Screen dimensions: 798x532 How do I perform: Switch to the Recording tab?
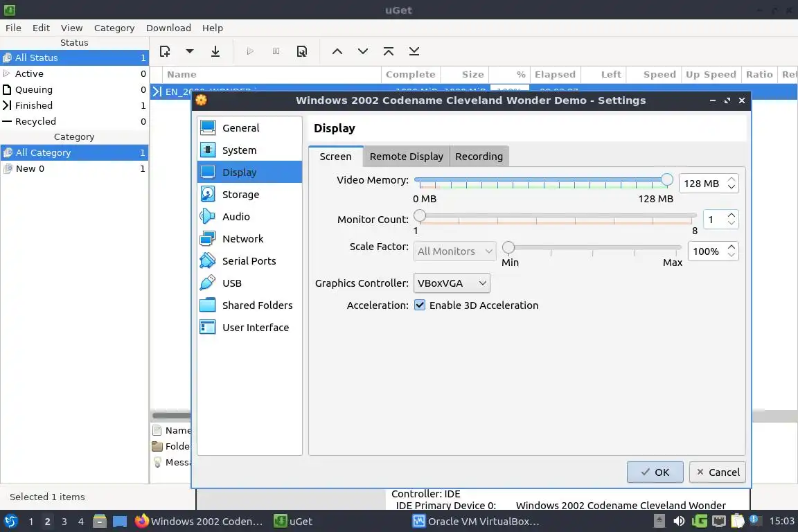pyautogui.click(x=479, y=157)
